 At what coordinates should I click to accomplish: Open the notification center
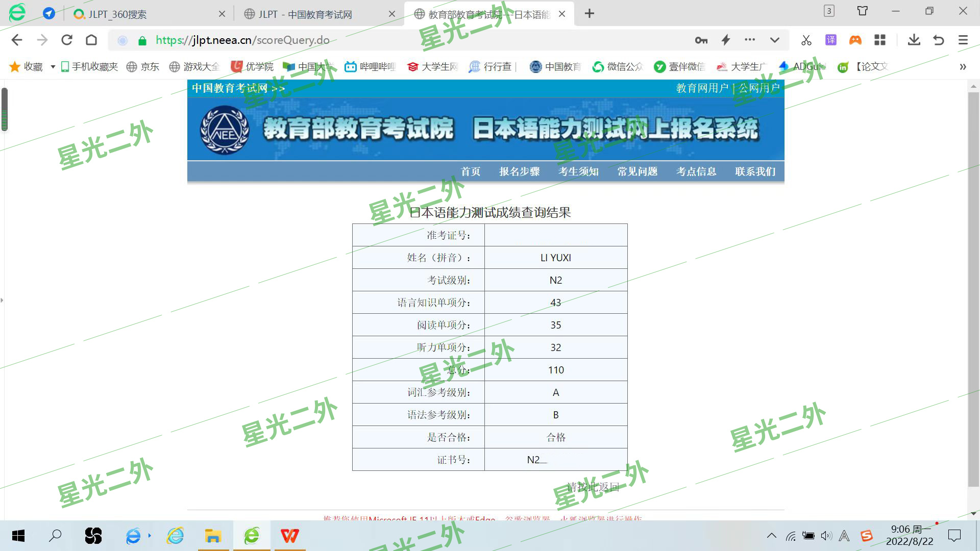(954, 536)
